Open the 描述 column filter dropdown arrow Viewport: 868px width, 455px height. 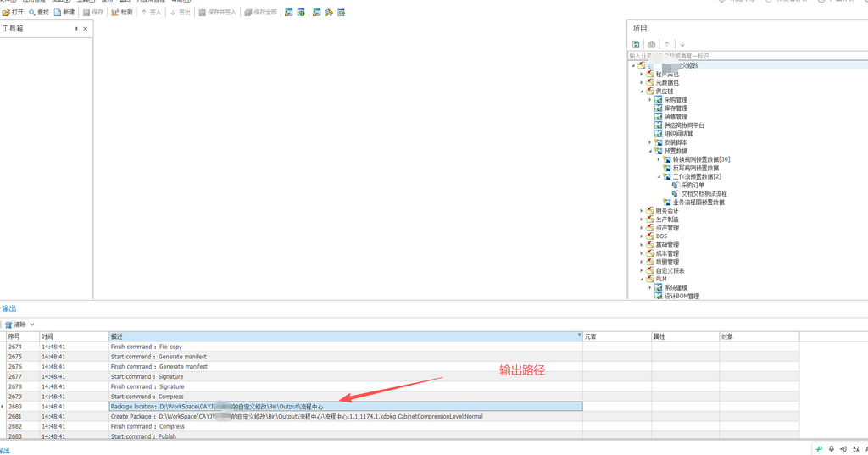(x=579, y=336)
